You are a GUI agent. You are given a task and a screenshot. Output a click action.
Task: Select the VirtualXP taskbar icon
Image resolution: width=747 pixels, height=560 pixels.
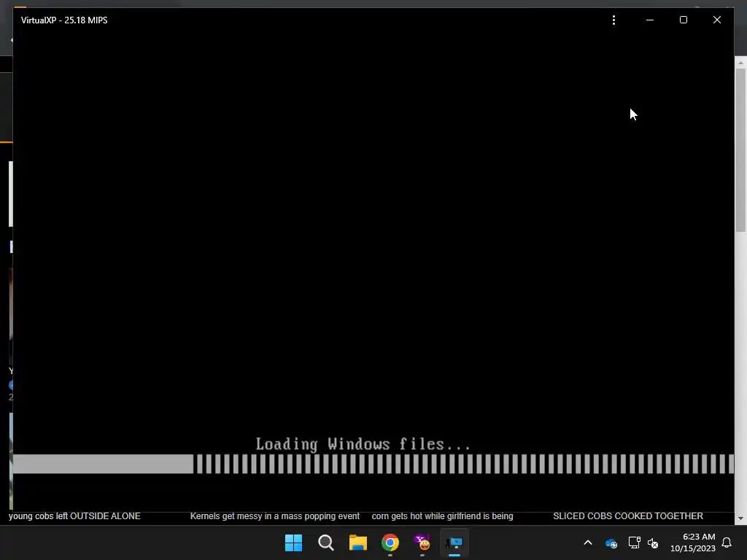(454, 542)
